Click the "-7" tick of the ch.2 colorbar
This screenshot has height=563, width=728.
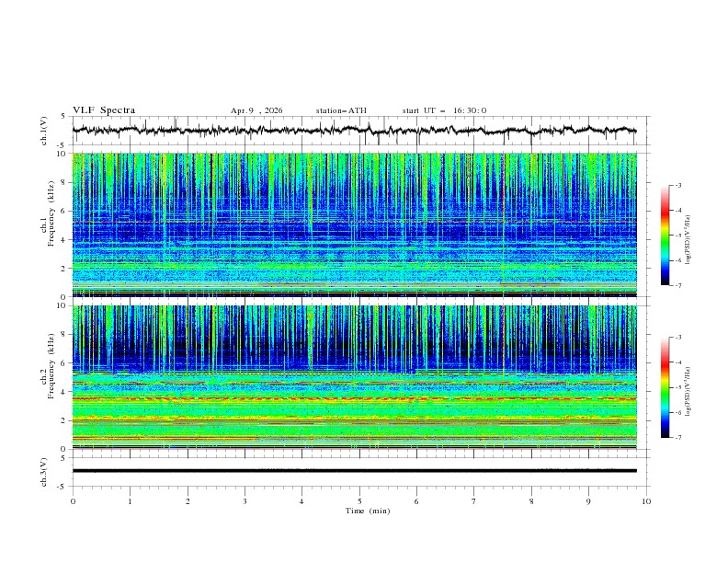pyautogui.click(x=678, y=437)
